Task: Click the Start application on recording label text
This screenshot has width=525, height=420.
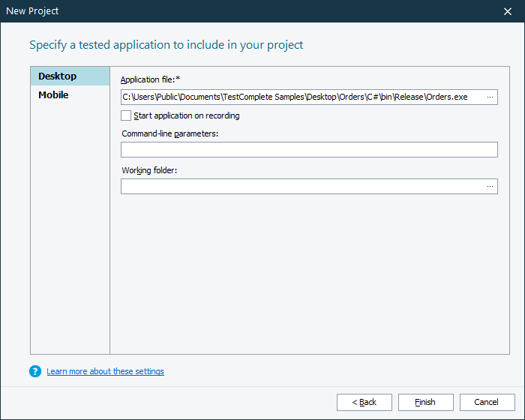Action: coord(186,116)
